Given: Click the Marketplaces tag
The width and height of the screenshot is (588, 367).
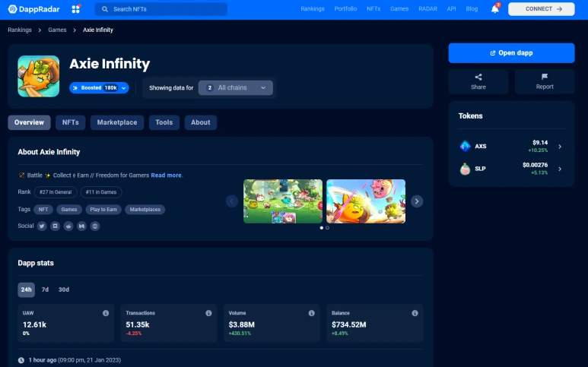Looking at the screenshot, I should coord(145,210).
